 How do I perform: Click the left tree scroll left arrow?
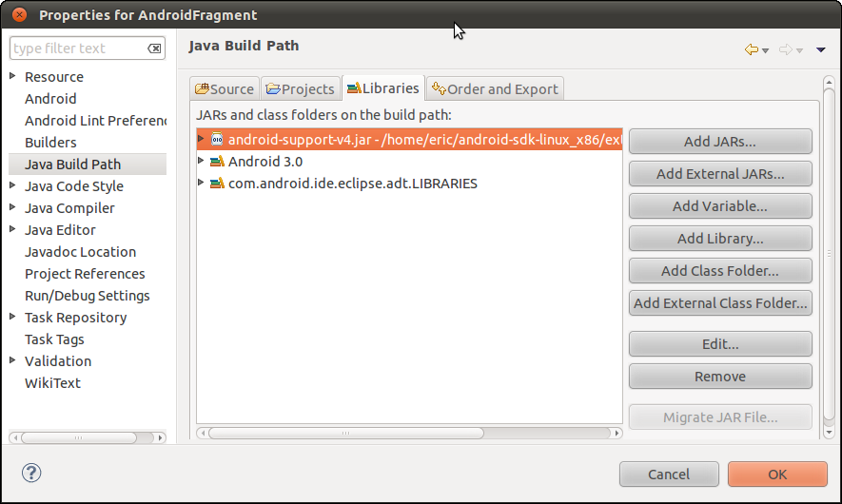coord(15,438)
